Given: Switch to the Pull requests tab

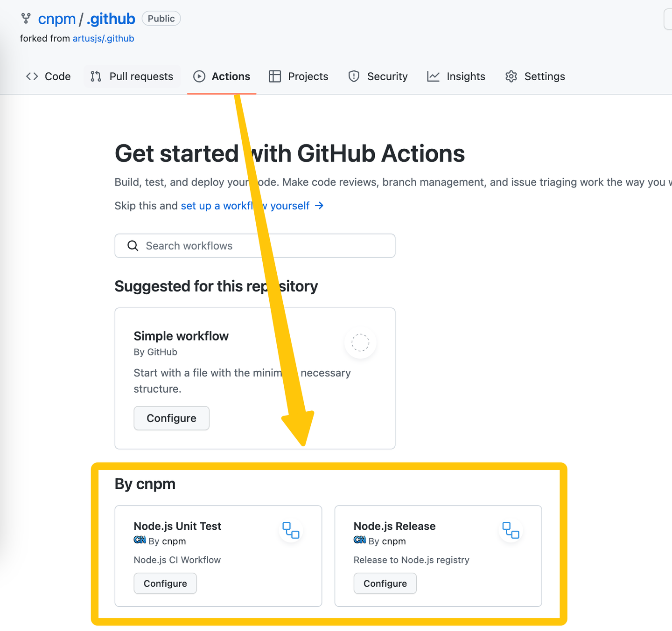Looking at the screenshot, I should click(x=140, y=76).
